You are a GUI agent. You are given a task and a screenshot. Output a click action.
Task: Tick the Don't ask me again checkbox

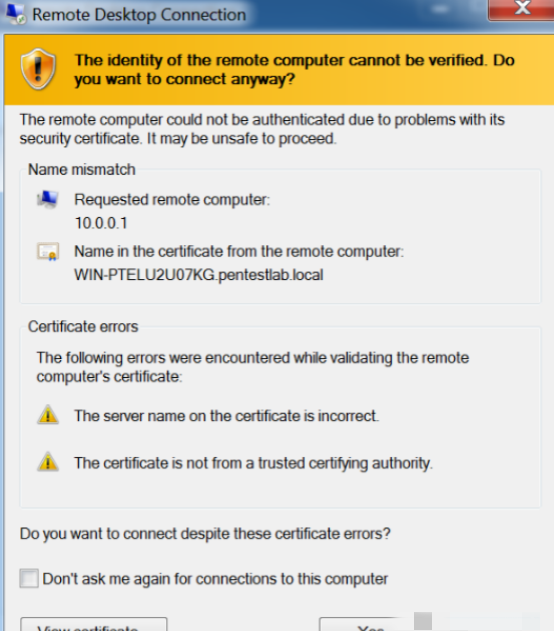(x=29, y=579)
